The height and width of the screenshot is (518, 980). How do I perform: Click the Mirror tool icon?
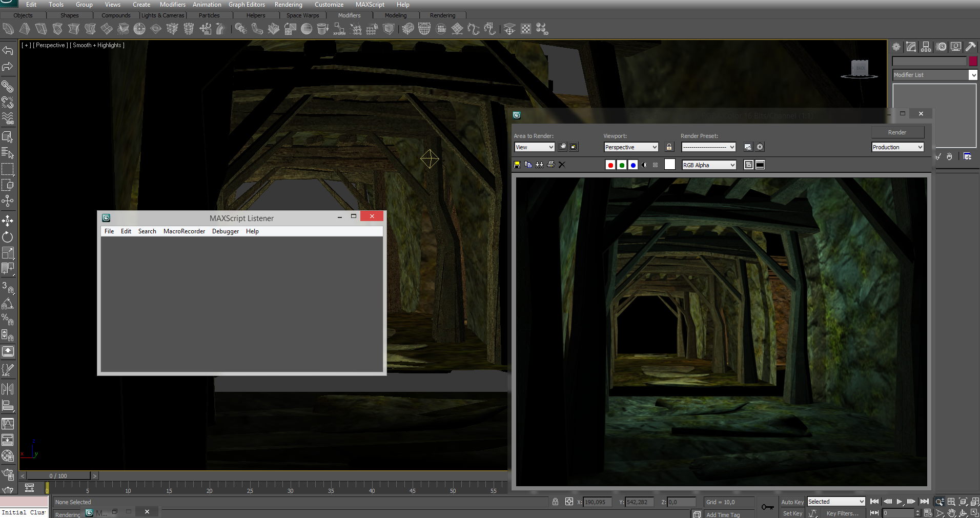[x=8, y=389]
